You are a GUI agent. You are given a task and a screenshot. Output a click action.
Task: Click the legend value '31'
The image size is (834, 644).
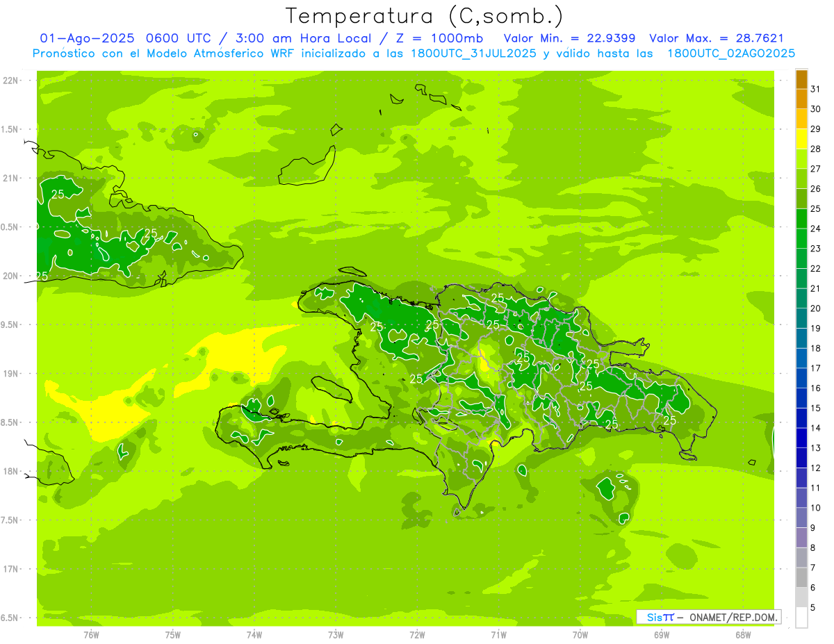coord(816,90)
